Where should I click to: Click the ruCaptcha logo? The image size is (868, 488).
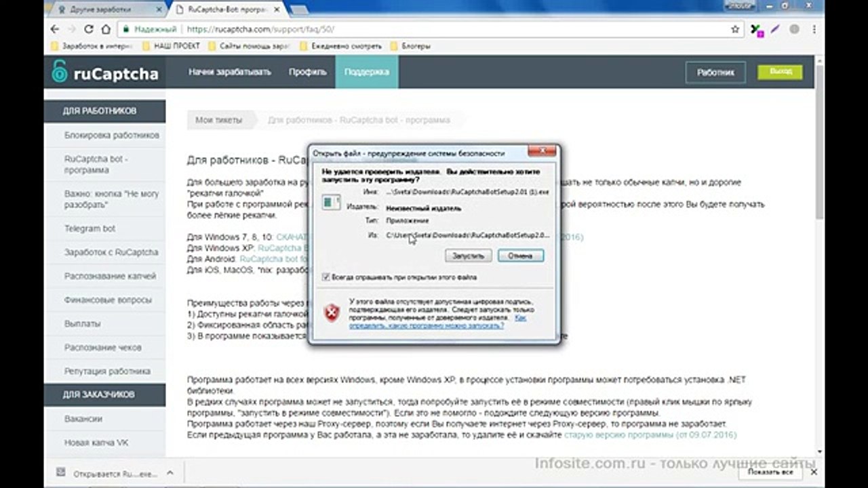[105, 73]
